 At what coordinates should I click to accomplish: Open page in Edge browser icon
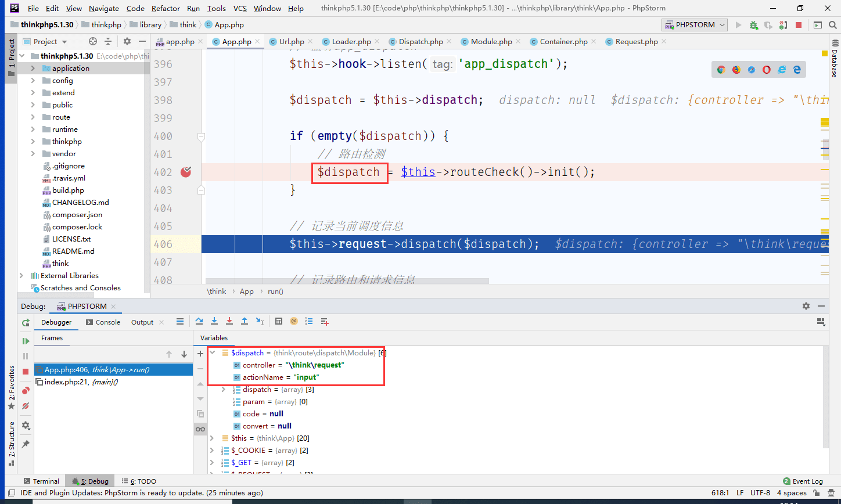click(797, 70)
